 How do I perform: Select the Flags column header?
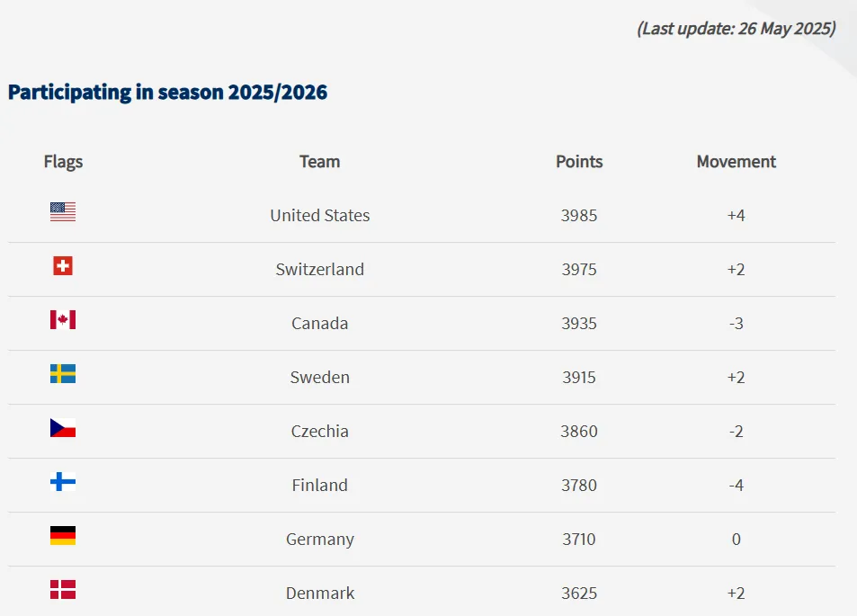click(x=63, y=162)
